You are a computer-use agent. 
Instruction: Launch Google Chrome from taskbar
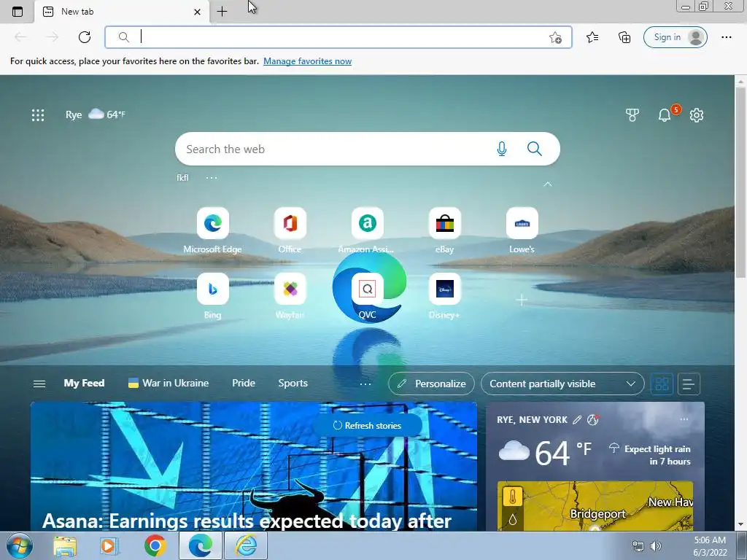pos(155,545)
